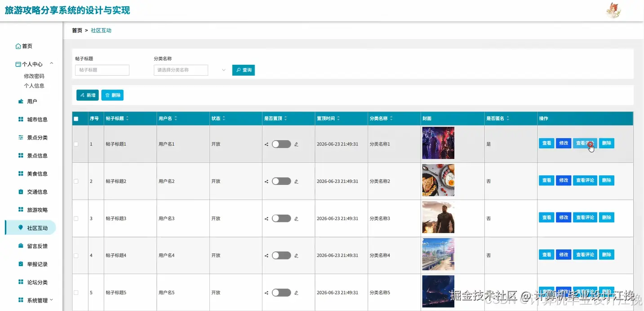Click the 举报记录 clipboard icon
The height and width of the screenshot is (311, 644).
pos(21,264)
